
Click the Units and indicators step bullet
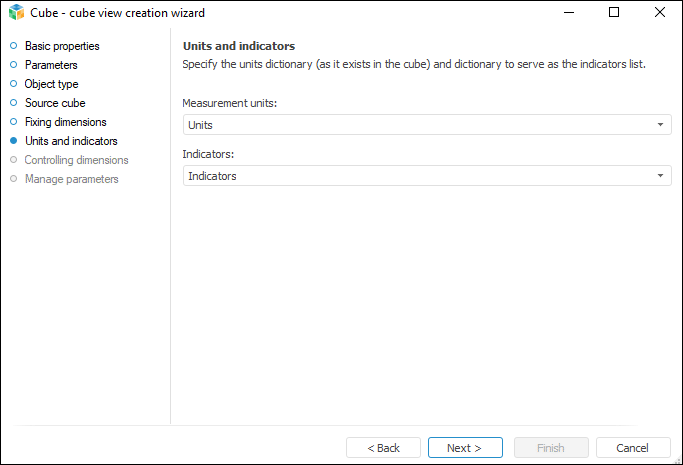(x=13, y=141)
